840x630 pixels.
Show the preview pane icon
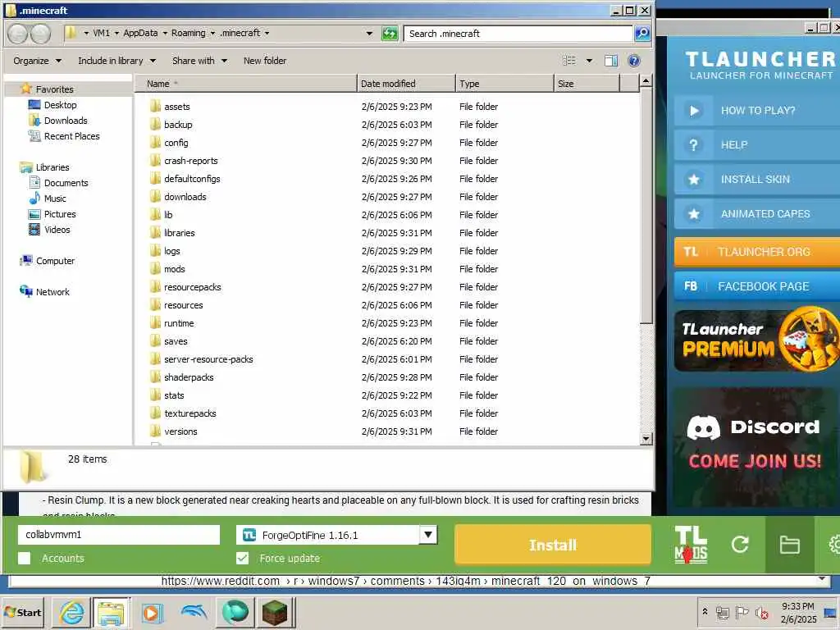click(x=610, y=61)
